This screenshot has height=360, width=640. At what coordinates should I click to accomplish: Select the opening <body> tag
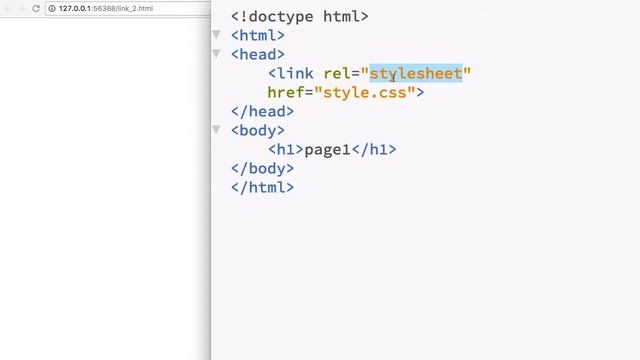pos(258,131)
